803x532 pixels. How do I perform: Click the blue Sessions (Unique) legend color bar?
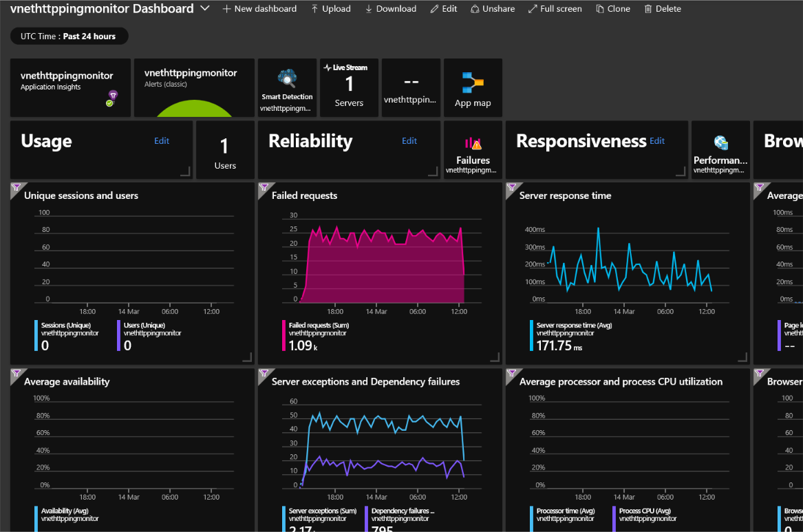[x=36, y=336]
